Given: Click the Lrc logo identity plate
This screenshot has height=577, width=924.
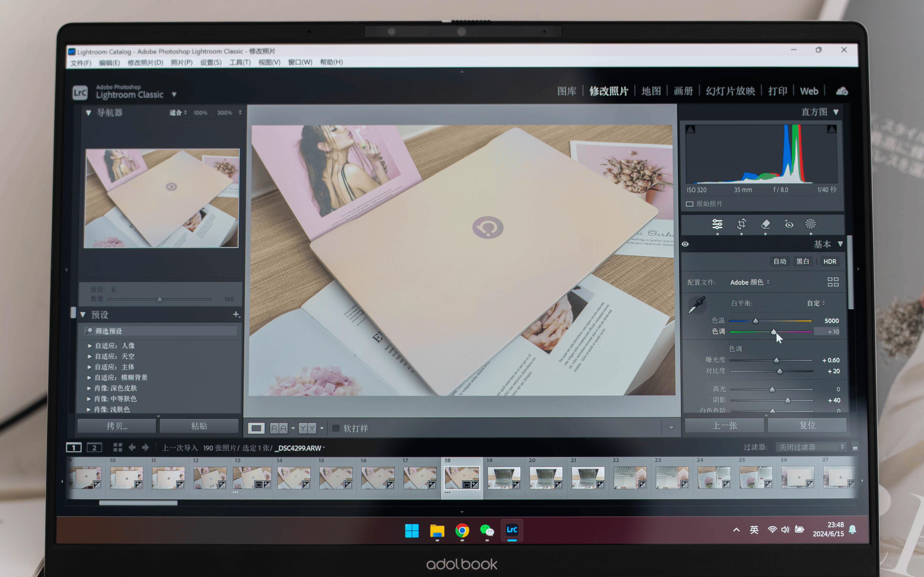Looking at the screenshot, I should pos(80,93).
